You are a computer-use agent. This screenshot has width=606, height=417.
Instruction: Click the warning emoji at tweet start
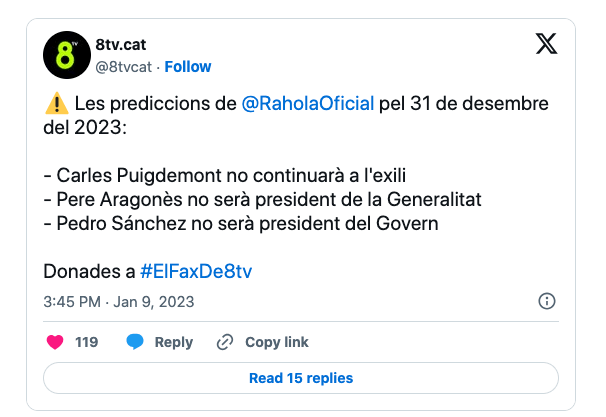click(56, 104)
